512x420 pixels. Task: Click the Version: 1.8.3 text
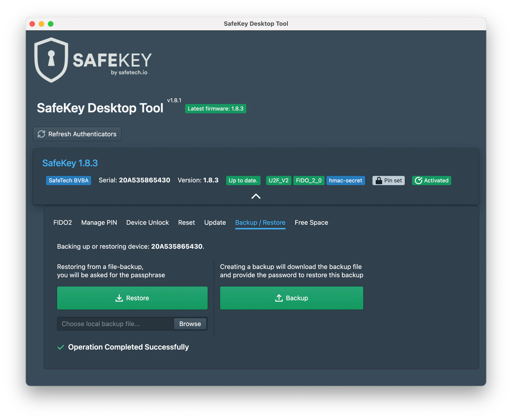tap(198, 180)
